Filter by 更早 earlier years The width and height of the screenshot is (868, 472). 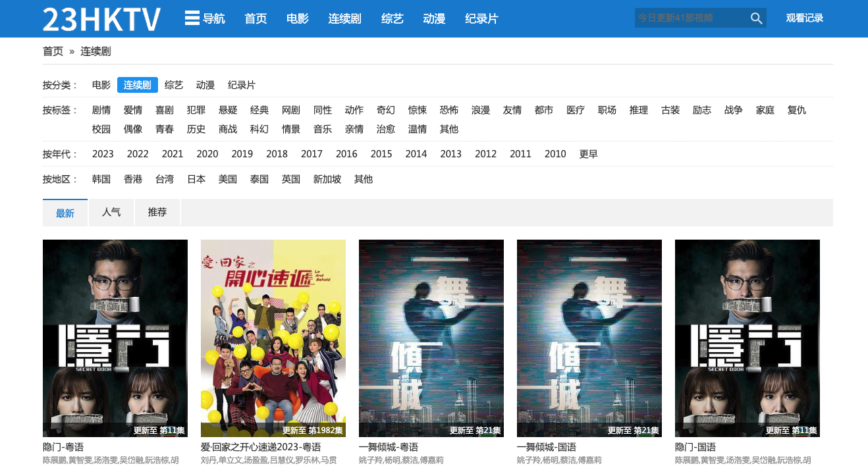(589, 154)
